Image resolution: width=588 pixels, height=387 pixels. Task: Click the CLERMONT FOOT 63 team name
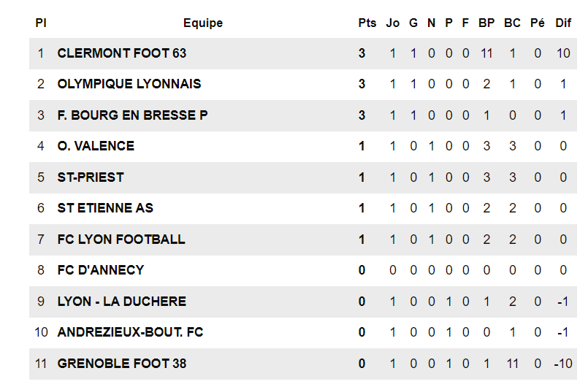click(121, 53)
